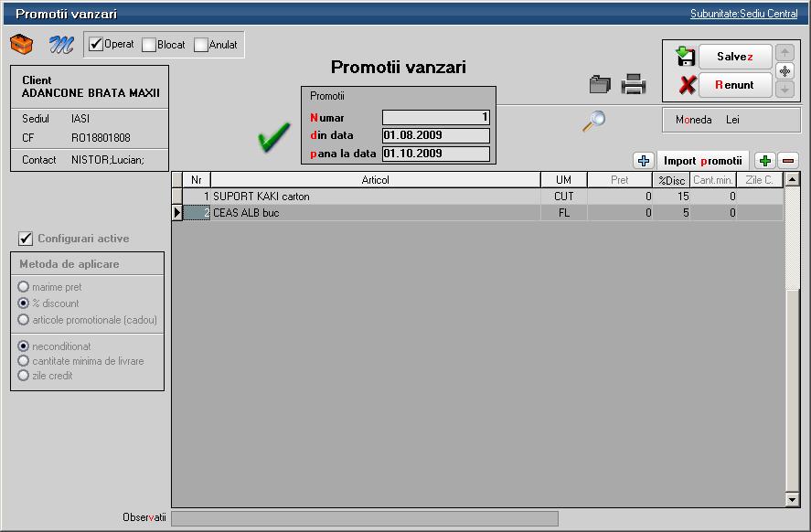Click the center move navigation button

point(785,70)
